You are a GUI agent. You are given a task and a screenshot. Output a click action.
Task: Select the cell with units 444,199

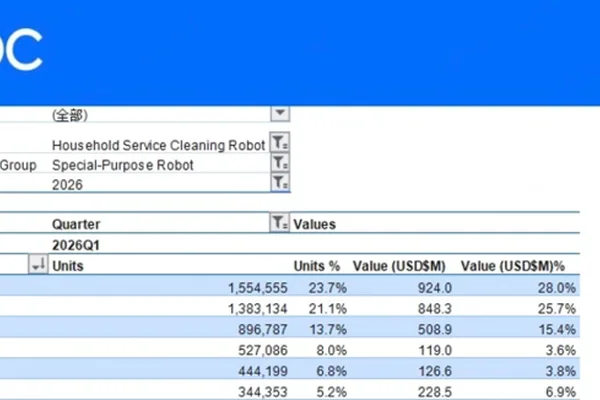tap(262, 371)
